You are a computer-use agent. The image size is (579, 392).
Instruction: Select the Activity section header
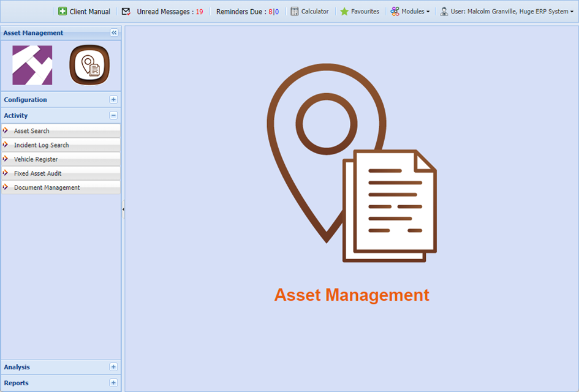(x=61, y=116)
